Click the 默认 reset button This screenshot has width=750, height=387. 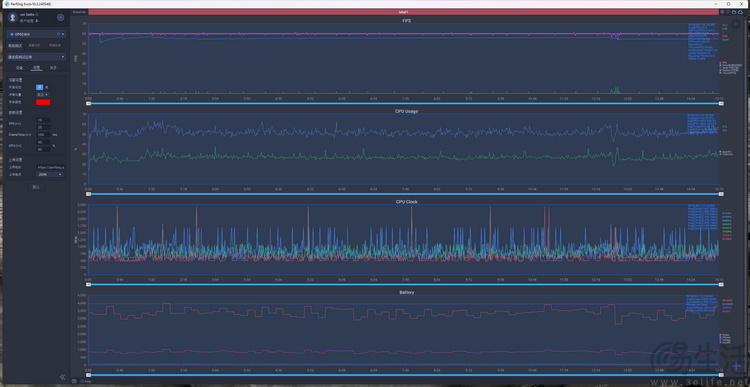coord(35,187)
